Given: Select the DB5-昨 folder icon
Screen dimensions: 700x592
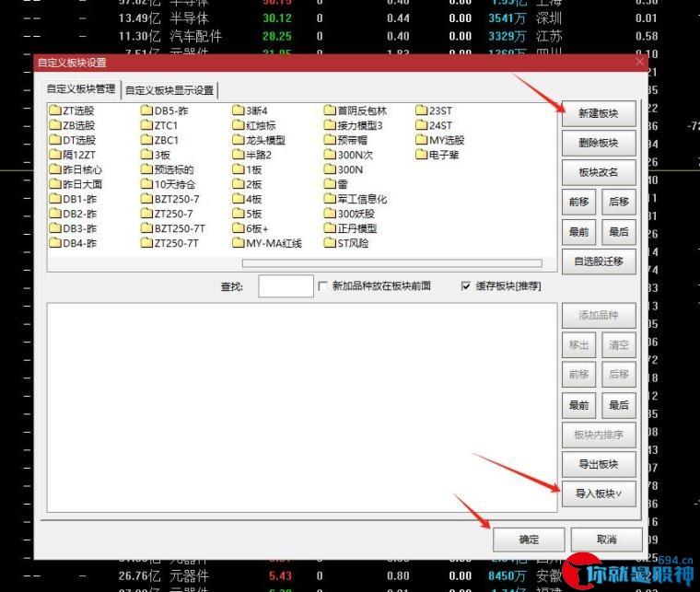Looking at the screenshot, I should (146, 110).
